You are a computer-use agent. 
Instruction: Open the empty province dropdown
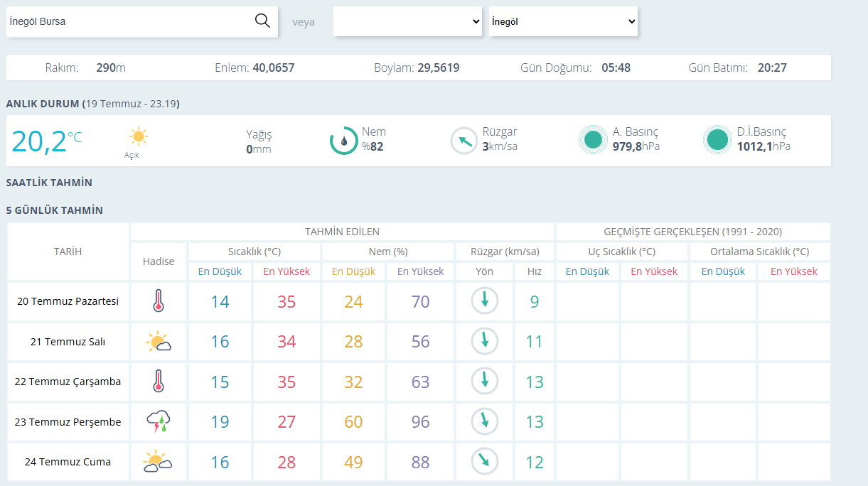[x=408, y=21]
